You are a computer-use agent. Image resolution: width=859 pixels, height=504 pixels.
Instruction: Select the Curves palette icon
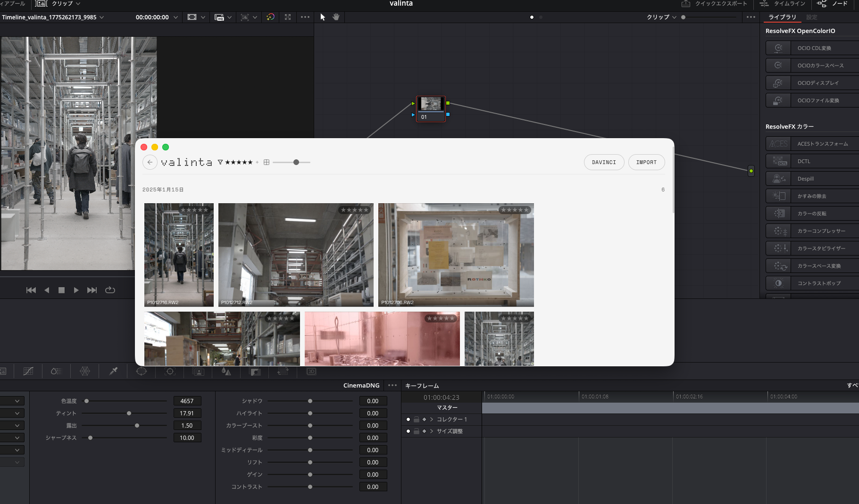point(28,372)
